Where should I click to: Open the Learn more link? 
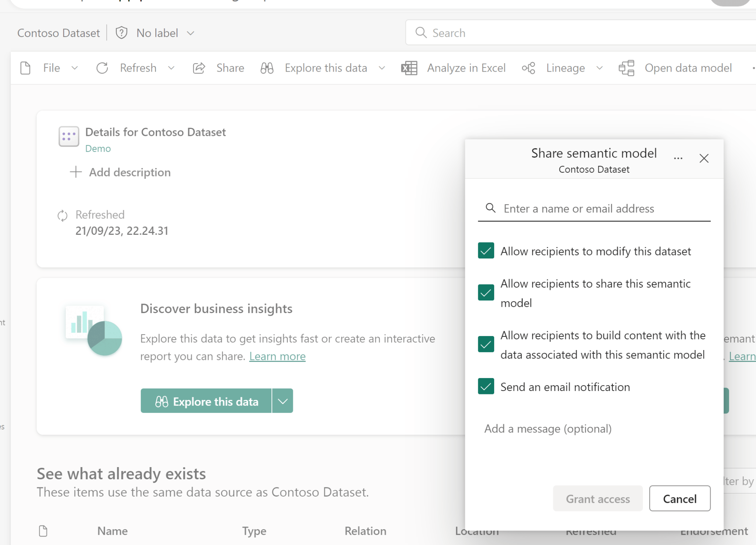[x=277, y=356]
